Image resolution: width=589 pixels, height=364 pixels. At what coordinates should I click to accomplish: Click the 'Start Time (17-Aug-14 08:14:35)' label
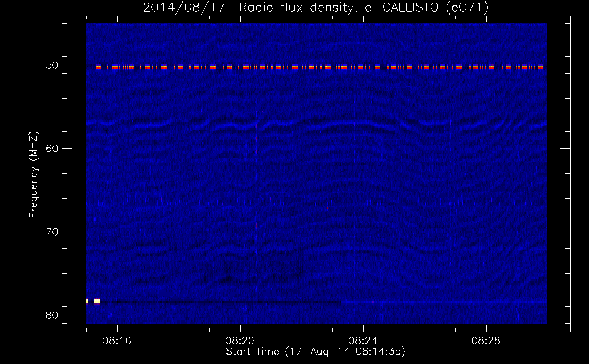(x=316, y=352)
